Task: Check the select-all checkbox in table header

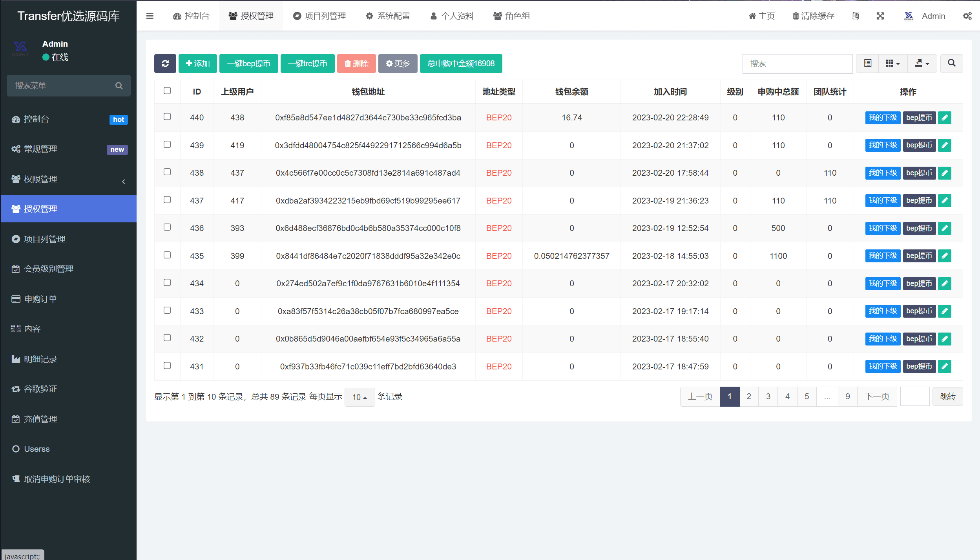Action: (x=167, y=91)
